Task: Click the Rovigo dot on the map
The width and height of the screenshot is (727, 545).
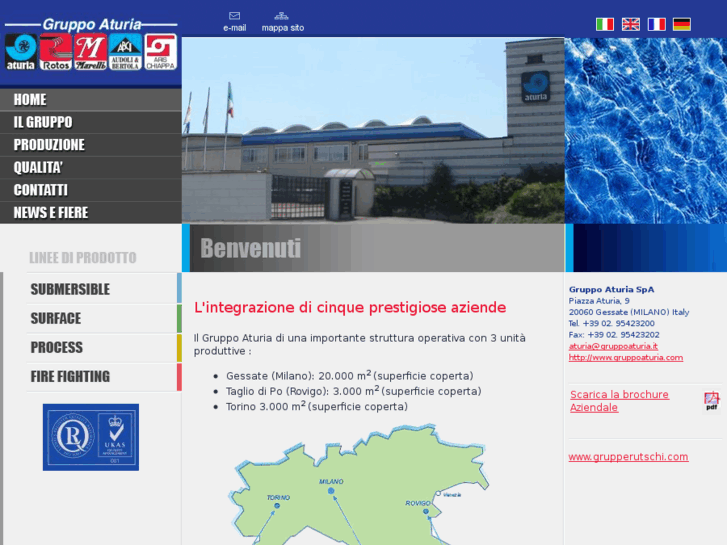Action: point(427,511)
